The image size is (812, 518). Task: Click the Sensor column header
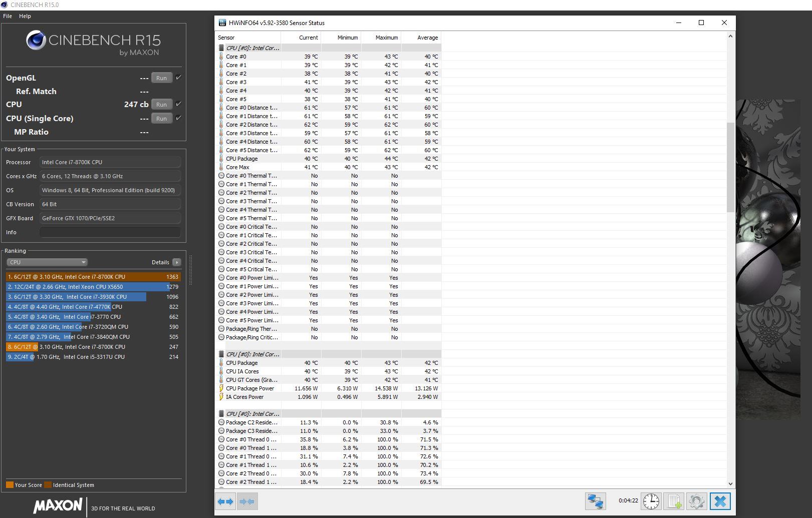(x=248, y=38)
